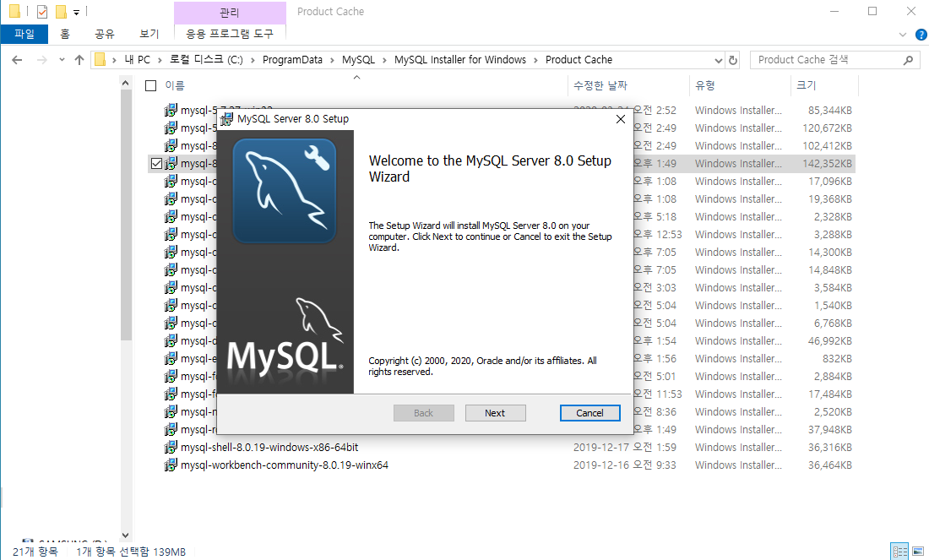
Task: Switch to details view icon
Action: [x=900, y=552]
